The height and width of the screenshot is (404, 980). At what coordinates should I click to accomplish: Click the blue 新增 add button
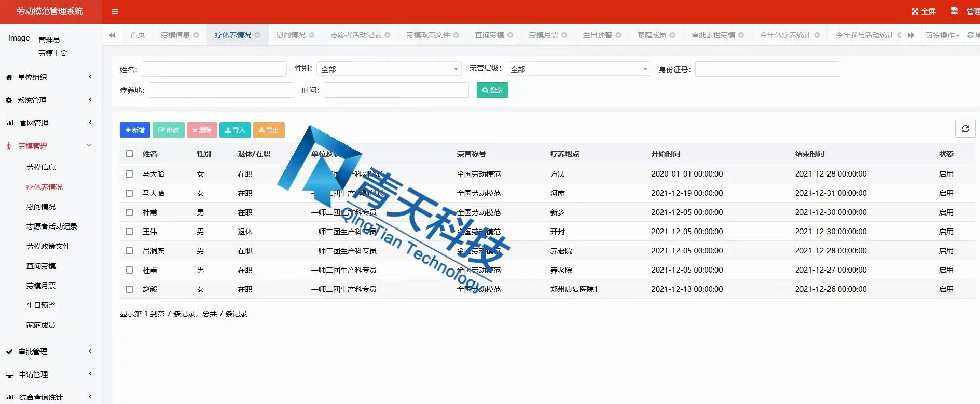(135, 130)
